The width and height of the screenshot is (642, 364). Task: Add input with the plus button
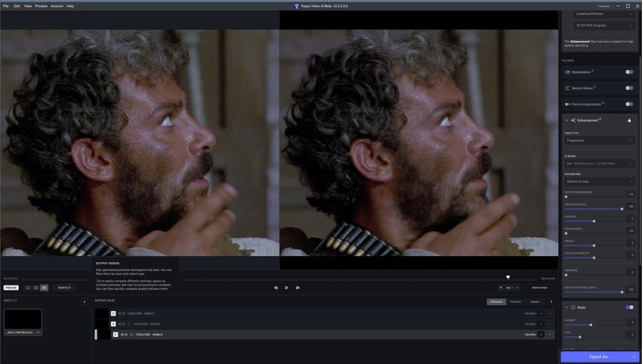pyautogui.click(x=85, y=302)
